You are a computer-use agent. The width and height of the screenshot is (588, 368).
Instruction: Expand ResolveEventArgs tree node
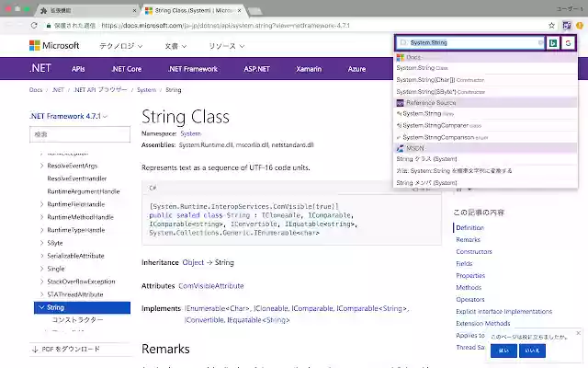[41, 166]
